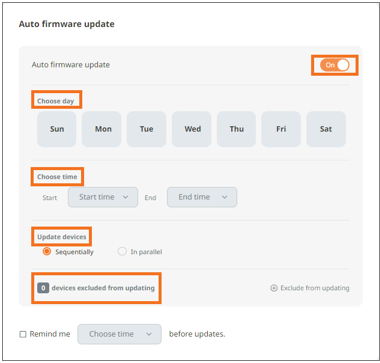Open the Start time dropdown
The image size is (380, 363).
point(103,197)
